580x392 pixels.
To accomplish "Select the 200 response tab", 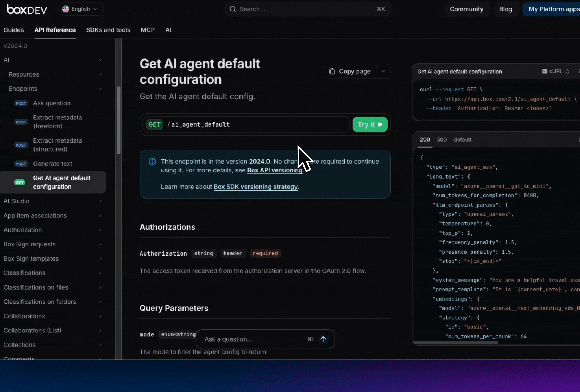I will click(x=425, y=139).
